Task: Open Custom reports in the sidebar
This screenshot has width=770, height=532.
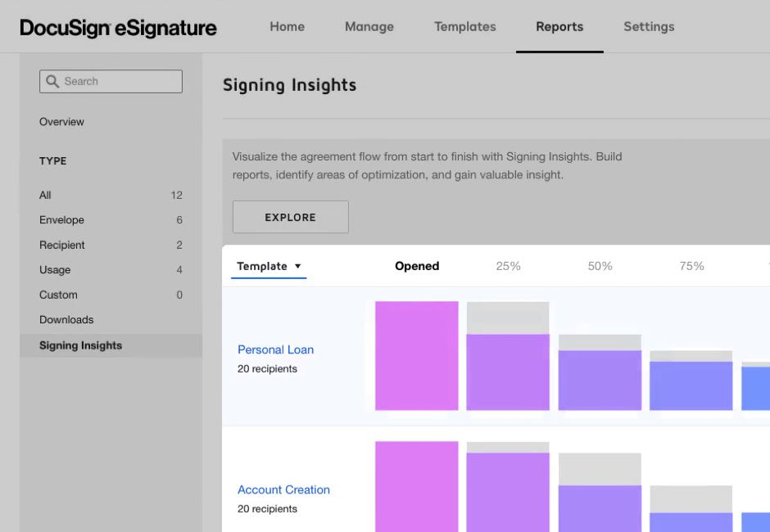Action: pos(58,295)
